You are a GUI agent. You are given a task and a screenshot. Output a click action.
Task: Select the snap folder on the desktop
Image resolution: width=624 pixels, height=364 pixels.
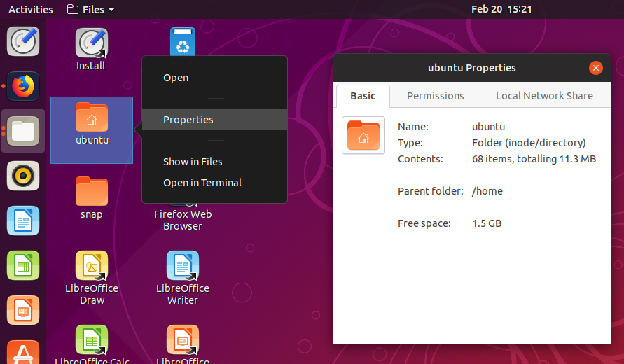point(92,197)
